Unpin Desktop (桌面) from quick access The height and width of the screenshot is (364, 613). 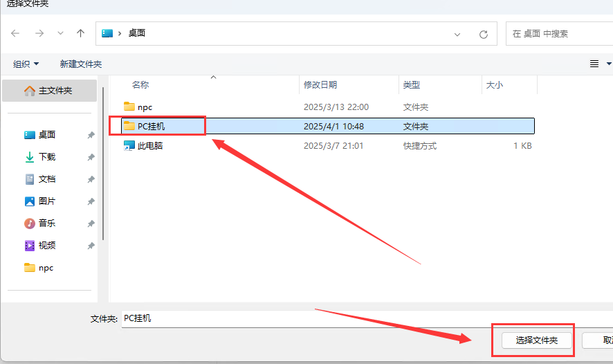pyautogui.click(x=91, y=136)
